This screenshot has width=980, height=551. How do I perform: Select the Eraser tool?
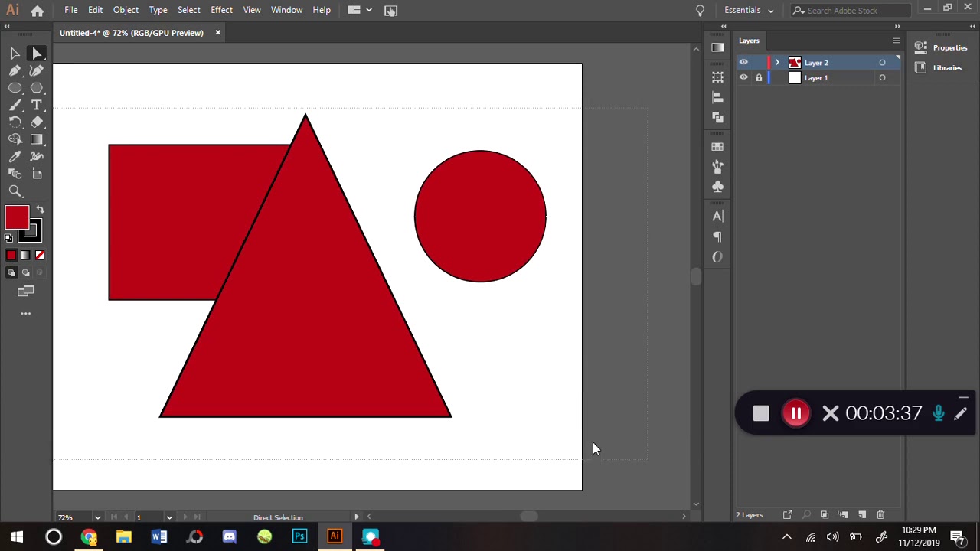point(36,122)
